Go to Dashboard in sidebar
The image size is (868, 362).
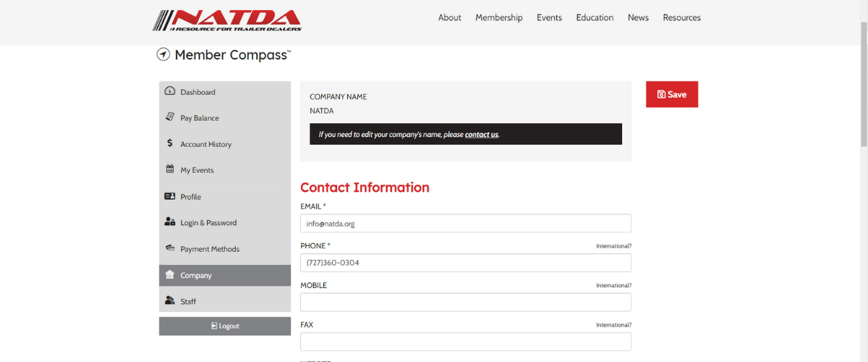coord(225,92)
